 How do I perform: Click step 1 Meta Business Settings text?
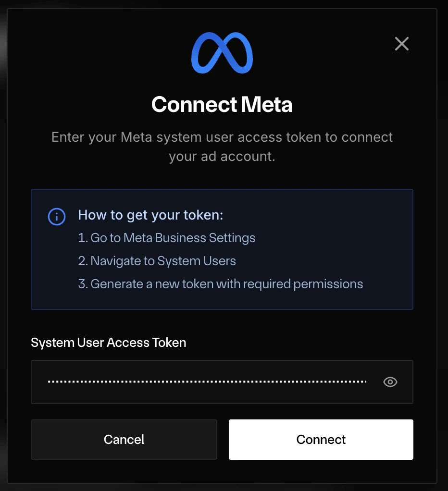(x=167, y=238)
